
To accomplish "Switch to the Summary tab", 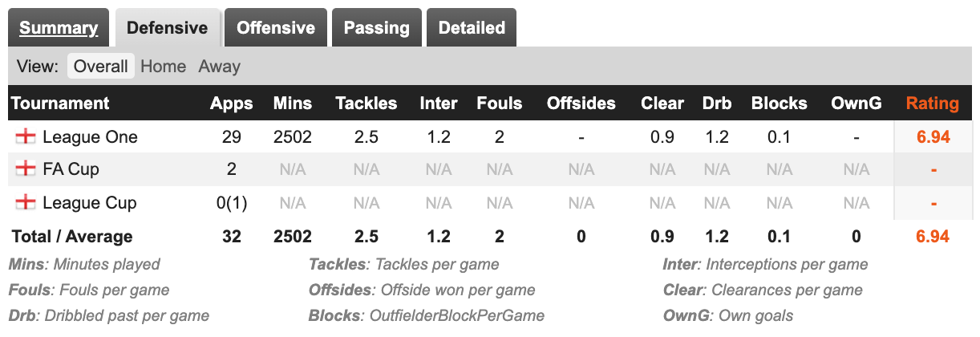I will [59, 28].
